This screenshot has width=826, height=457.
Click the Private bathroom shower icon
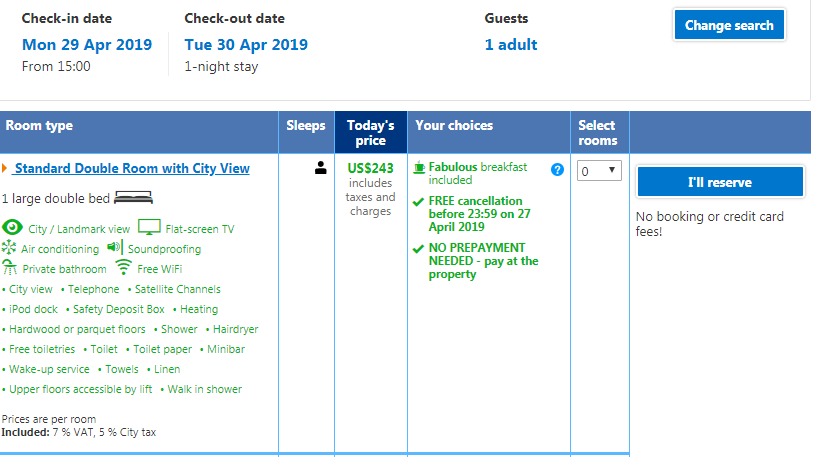10,268
